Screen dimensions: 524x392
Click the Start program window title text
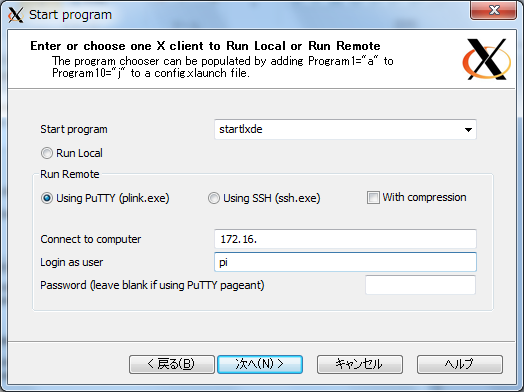click(71, 15)
